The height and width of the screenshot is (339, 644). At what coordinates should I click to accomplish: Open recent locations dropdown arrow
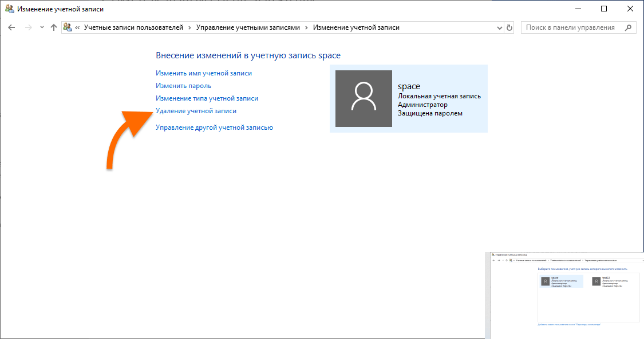click(41, 27)
